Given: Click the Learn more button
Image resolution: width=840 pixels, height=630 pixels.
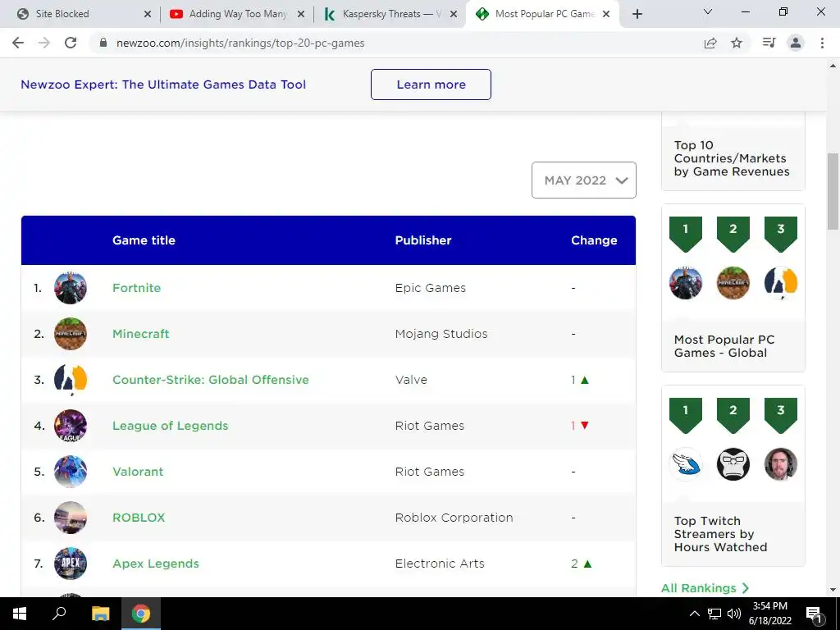Looking at the screenshot, I should click(431, 84).
